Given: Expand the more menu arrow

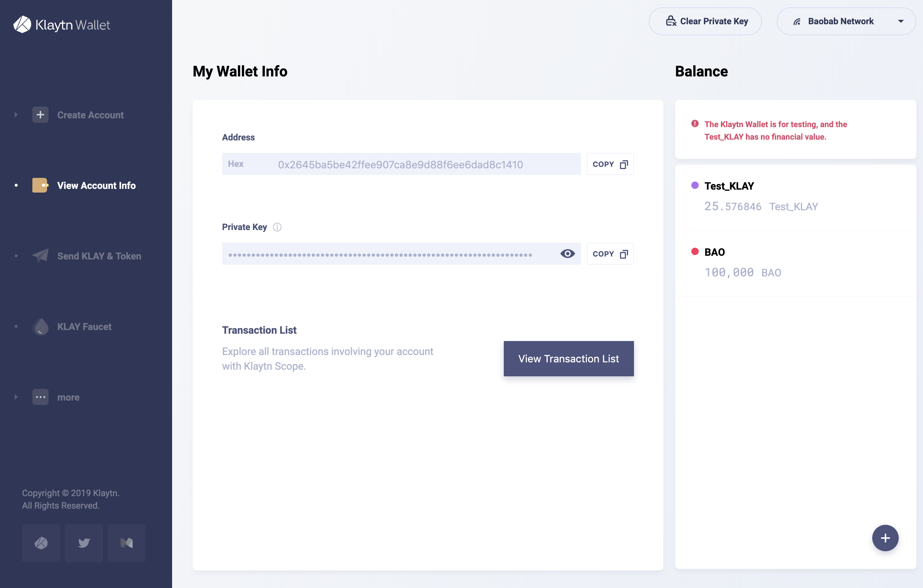Looking at the screenshot, I should (x=16, y=397).
